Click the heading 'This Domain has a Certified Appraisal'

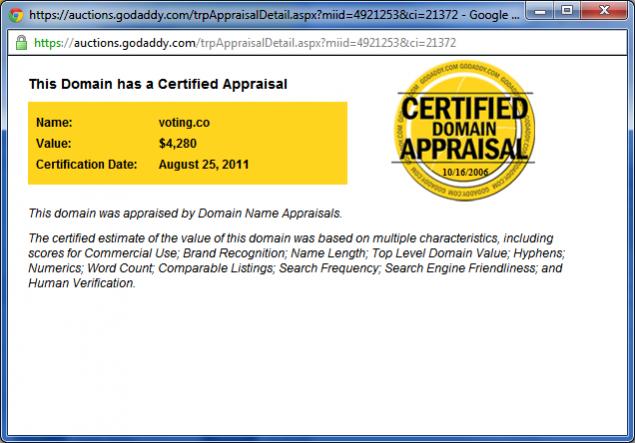158,84
